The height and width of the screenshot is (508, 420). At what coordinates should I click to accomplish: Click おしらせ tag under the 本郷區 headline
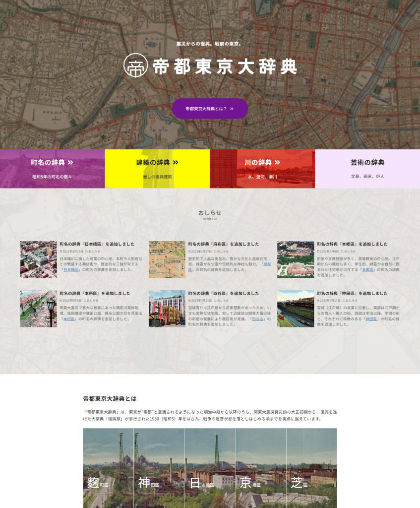(x=349, y=252)
